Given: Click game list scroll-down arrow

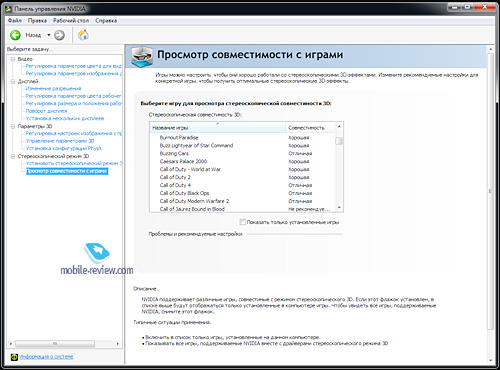Looking at the screenshot, I should (x=339, y=208).
